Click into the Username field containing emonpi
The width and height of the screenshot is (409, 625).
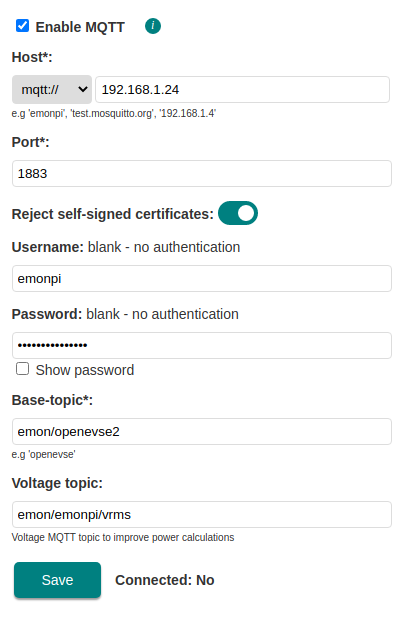coord(202,278)
